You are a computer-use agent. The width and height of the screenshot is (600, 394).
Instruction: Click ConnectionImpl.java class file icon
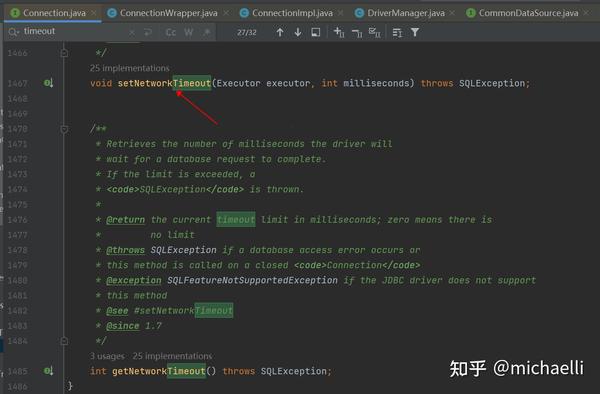[x=244, y=13]
